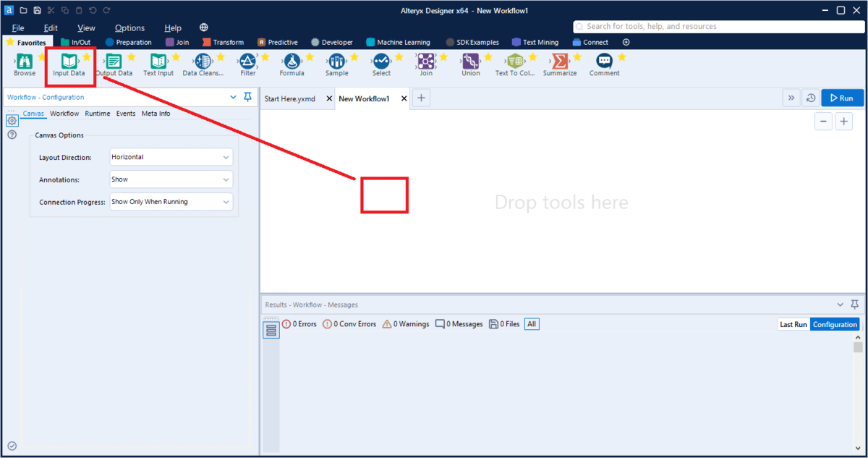Open the File menu

coord(18,27)
